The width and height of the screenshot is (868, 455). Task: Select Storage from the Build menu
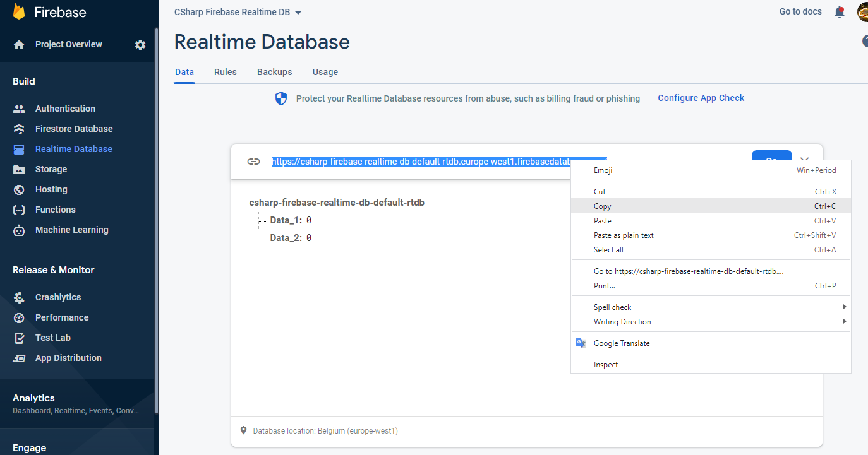click(x=51, y=168)
